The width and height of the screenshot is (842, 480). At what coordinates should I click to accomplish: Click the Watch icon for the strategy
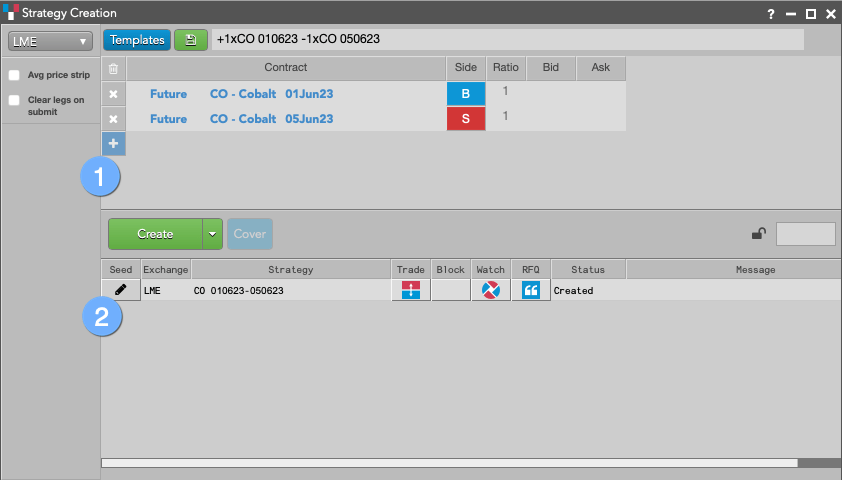click(x=491, y=290)
